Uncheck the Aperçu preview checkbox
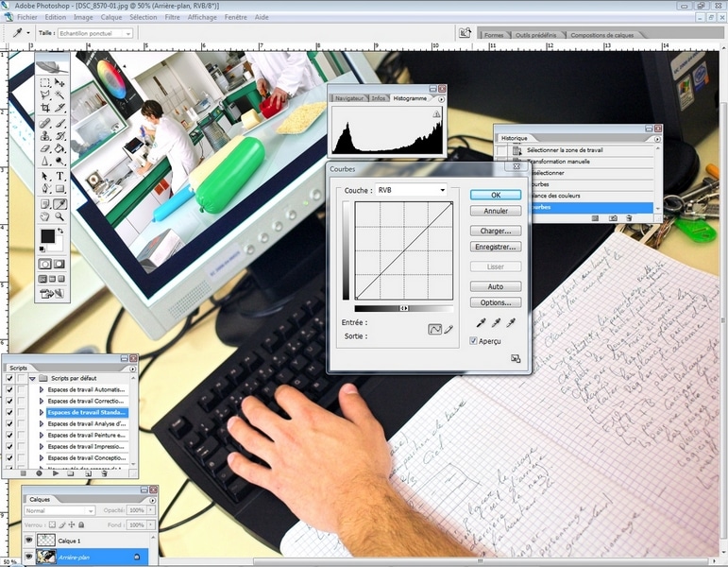 pos(474,341)
